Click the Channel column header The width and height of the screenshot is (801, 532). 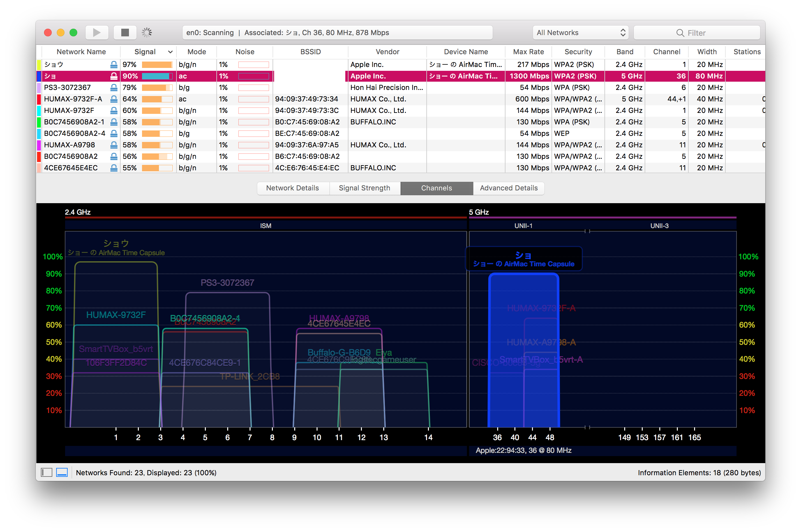pos(667,52)
